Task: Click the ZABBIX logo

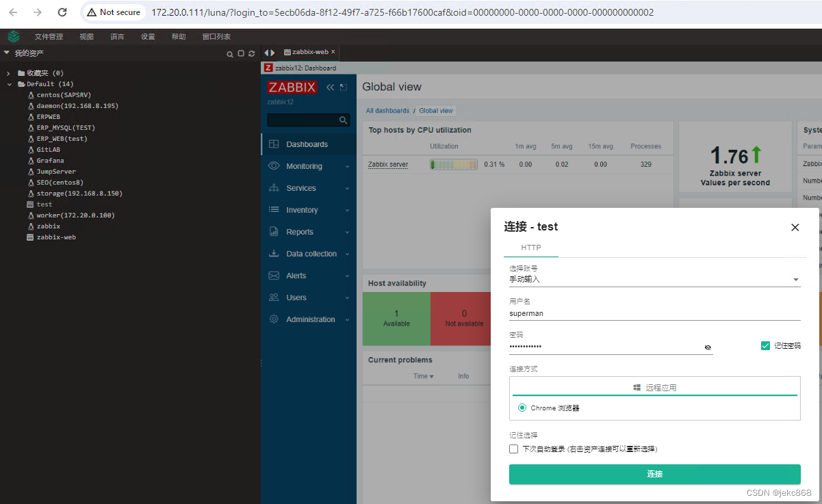Action: [292, 88]
